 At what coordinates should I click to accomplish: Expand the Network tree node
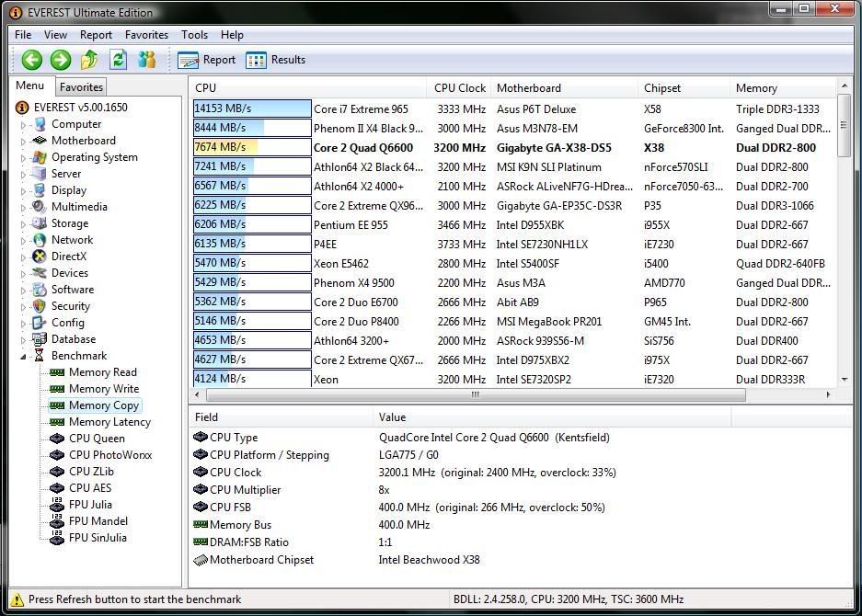pyautogui.click(x=23, y=241)
